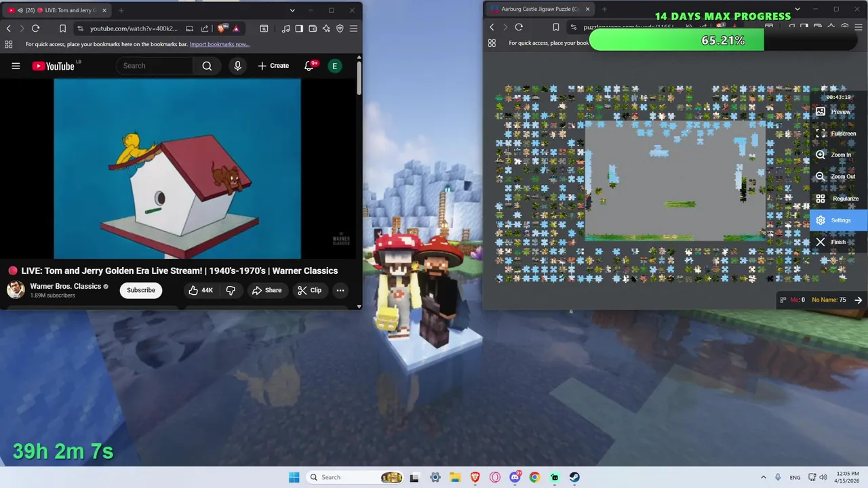Viewport: 868px width, 488px height.
Task: Open YouTube guide hamburger menu
Action: tap(16, 66)
